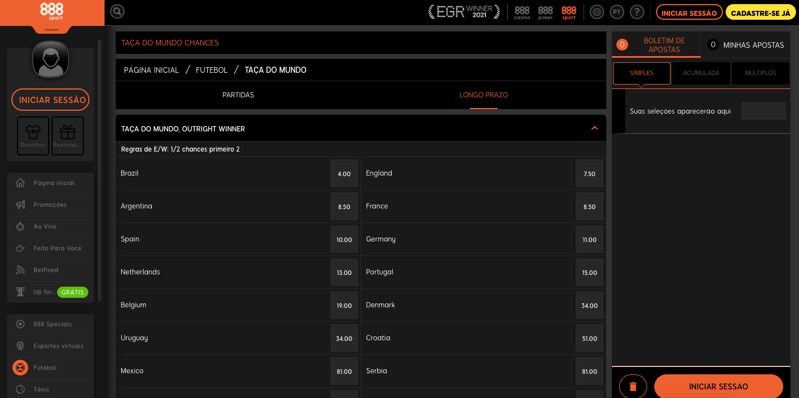Select Belgium odds 19.00

(x=344, y=305)
